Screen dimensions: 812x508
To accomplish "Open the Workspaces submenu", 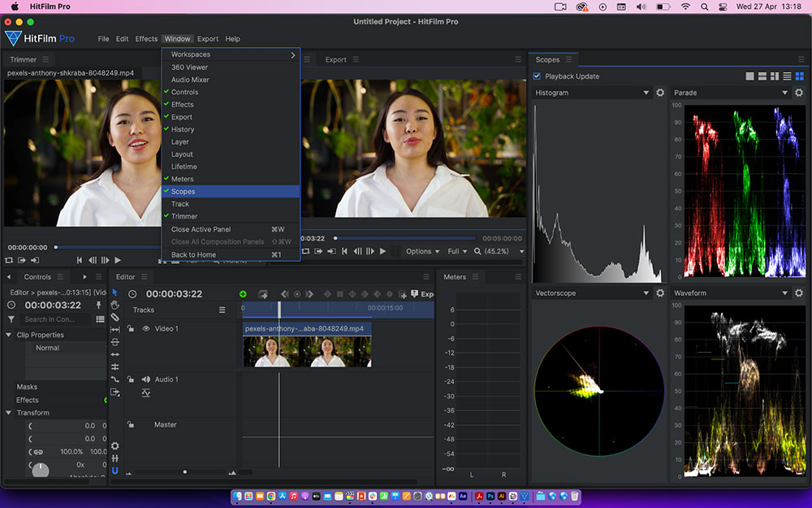I will click(231, 54).
